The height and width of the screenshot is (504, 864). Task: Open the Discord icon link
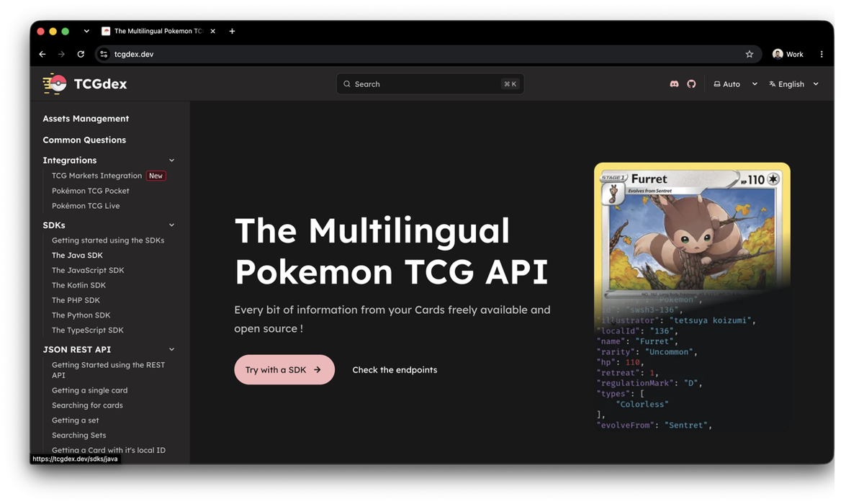(674, 84)
